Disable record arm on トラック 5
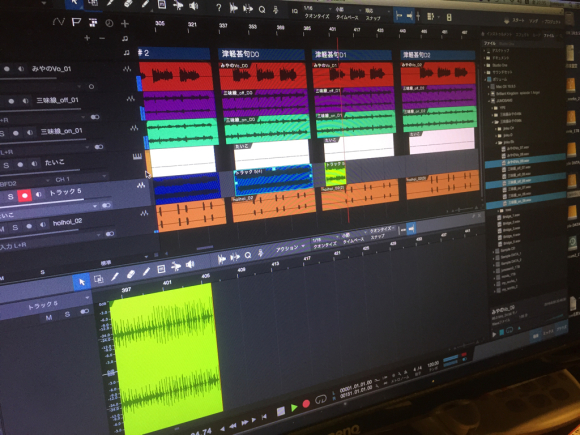 (x=25, y=196)
